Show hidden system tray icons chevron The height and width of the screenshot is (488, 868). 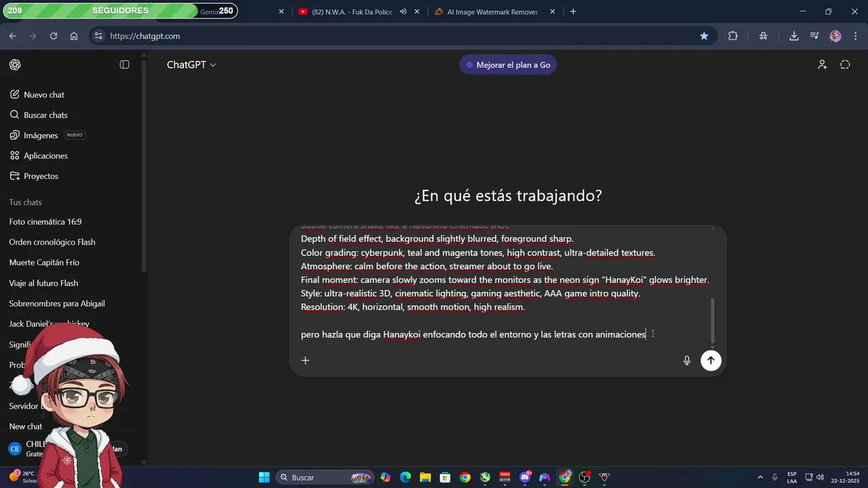click(760, 477)
